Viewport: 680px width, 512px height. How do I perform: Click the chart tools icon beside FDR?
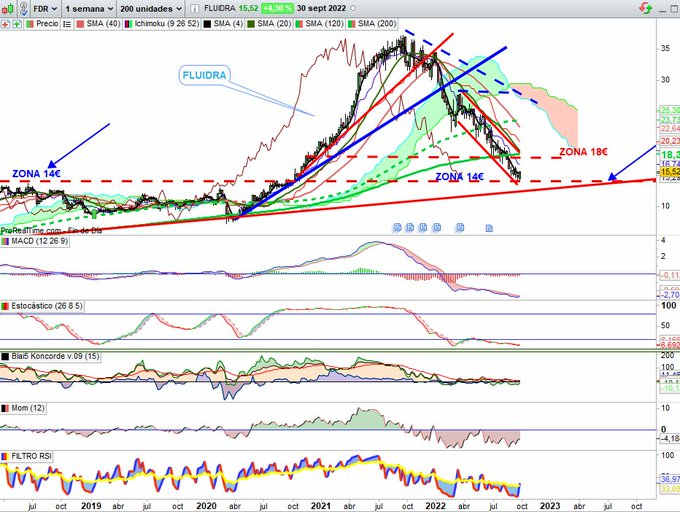point(23,8)
